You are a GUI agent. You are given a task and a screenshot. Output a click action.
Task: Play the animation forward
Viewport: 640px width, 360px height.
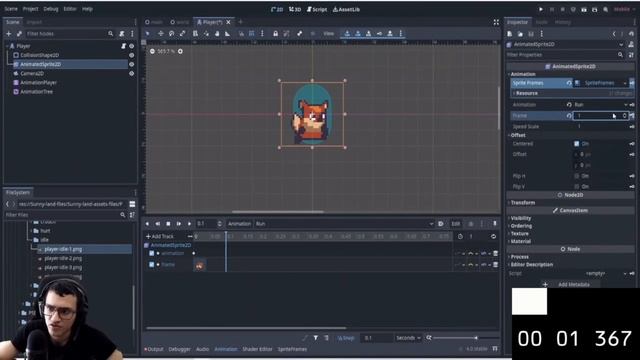click(189, 224)
